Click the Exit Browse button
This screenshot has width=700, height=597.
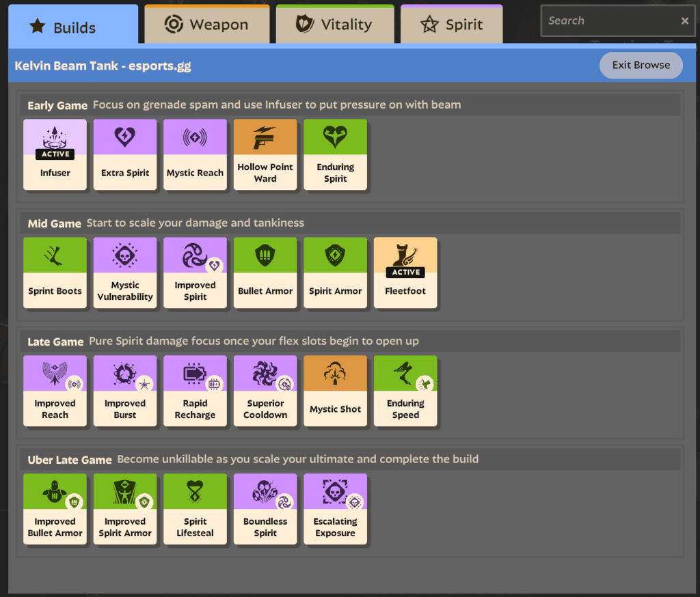pos(641,65)
